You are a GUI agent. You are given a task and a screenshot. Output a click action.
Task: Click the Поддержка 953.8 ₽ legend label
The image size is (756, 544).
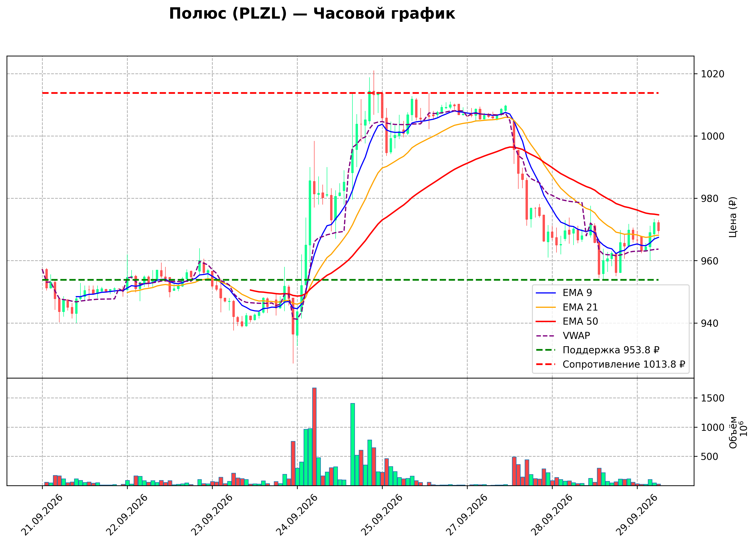click(611, 350)
